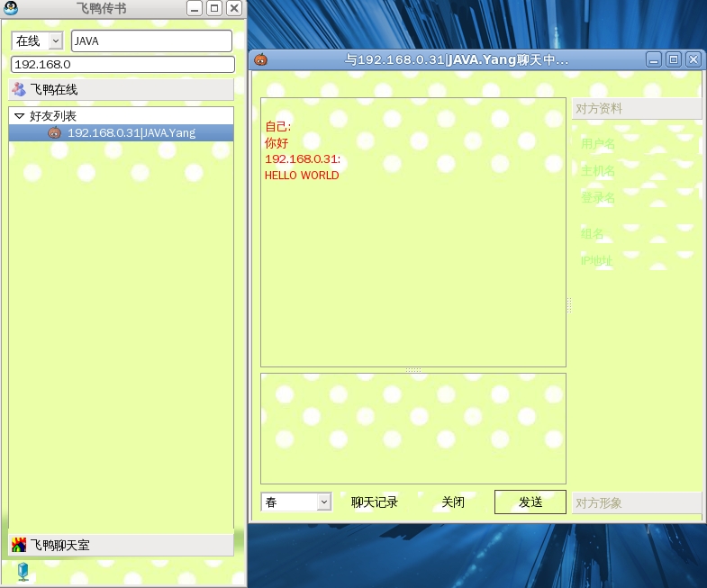Click the 关闭 button in the chat window
Image resolution: width=707 pixels, height=588 pixels.
tap(453, 502)
